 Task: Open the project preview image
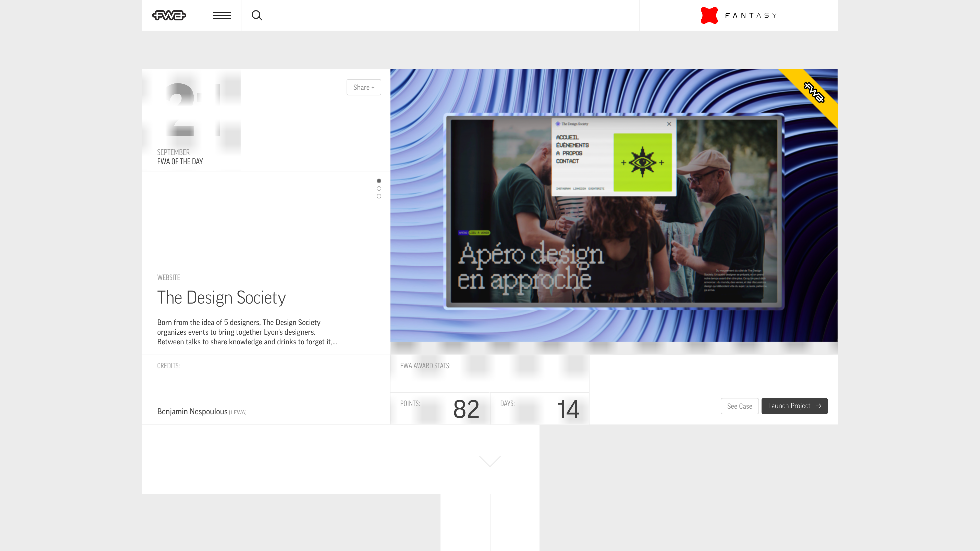point(614,205)
